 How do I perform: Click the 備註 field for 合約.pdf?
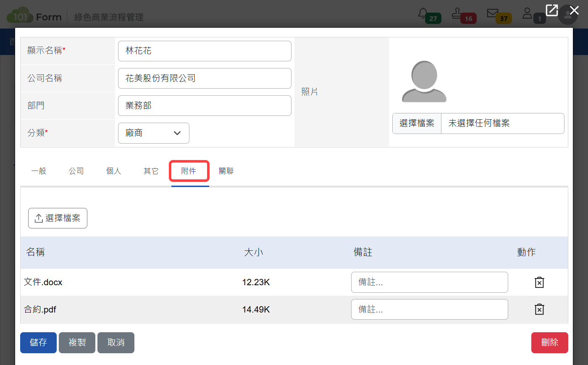pyautogui.click(x=429, y=310)
